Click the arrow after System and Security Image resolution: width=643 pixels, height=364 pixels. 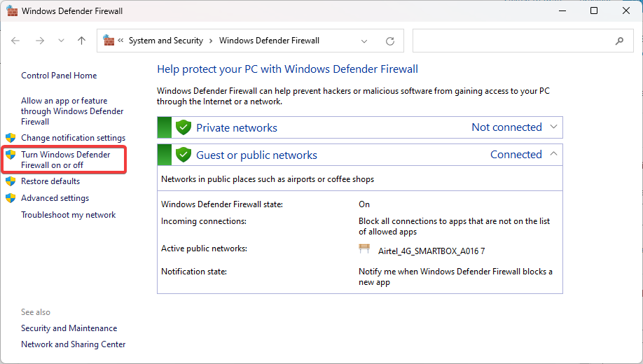tap(211, 41)
